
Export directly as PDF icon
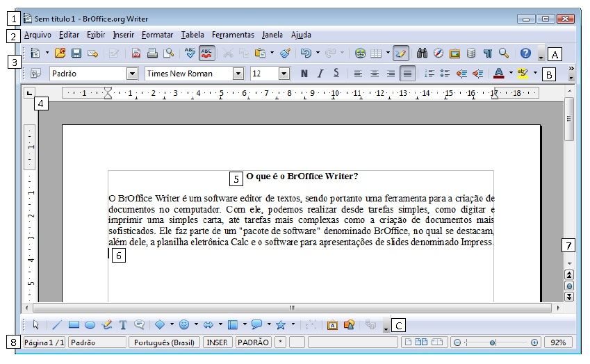(136, 53)
